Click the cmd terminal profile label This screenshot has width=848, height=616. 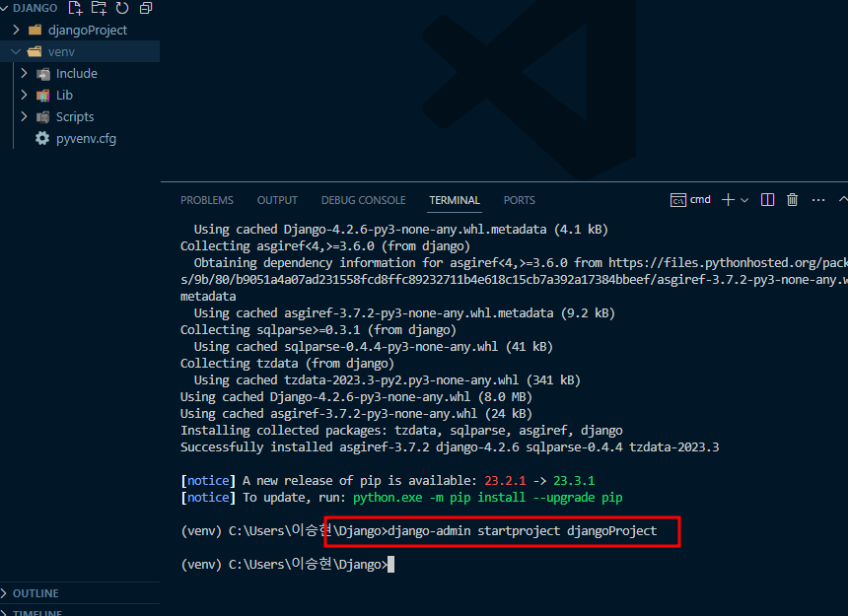point(700,199)
